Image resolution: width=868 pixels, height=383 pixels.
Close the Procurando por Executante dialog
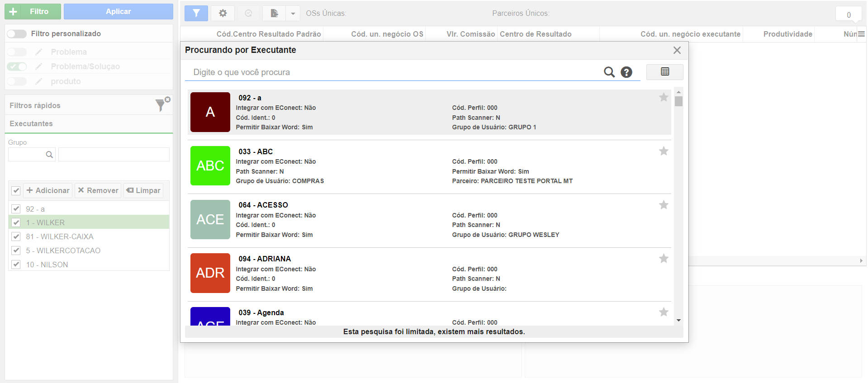677,50
